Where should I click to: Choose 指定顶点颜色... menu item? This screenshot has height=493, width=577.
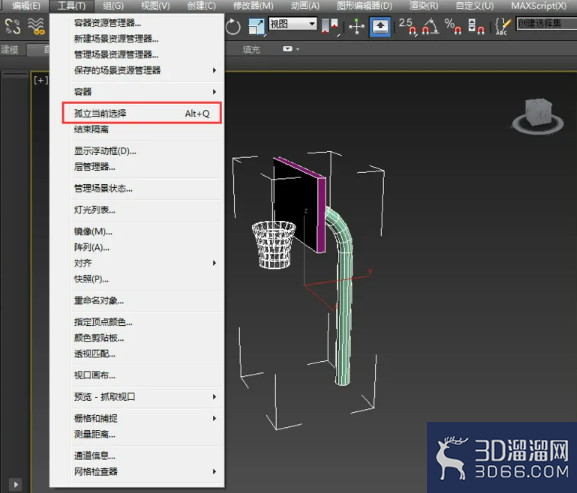[137, 322]
